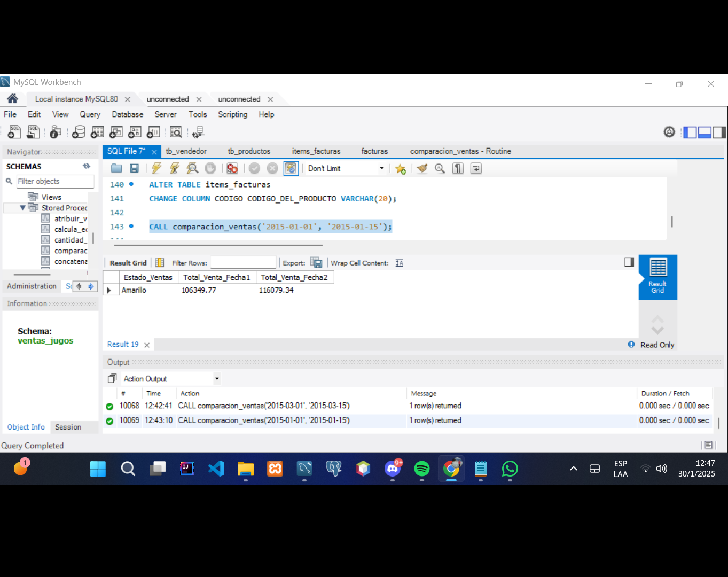Open script file icon in editor toolbar

tap(116, 168)
